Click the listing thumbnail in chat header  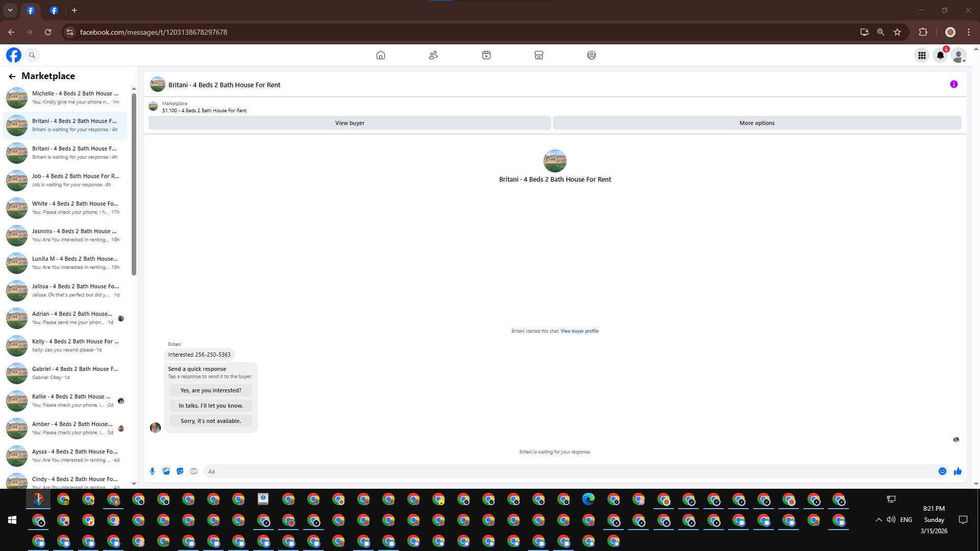coord(158,85)
